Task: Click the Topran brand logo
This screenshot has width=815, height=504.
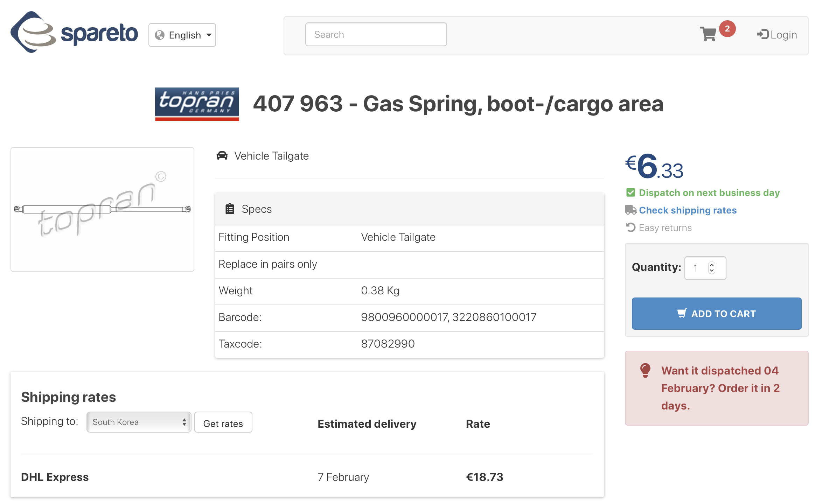Action: click(197, 104)
